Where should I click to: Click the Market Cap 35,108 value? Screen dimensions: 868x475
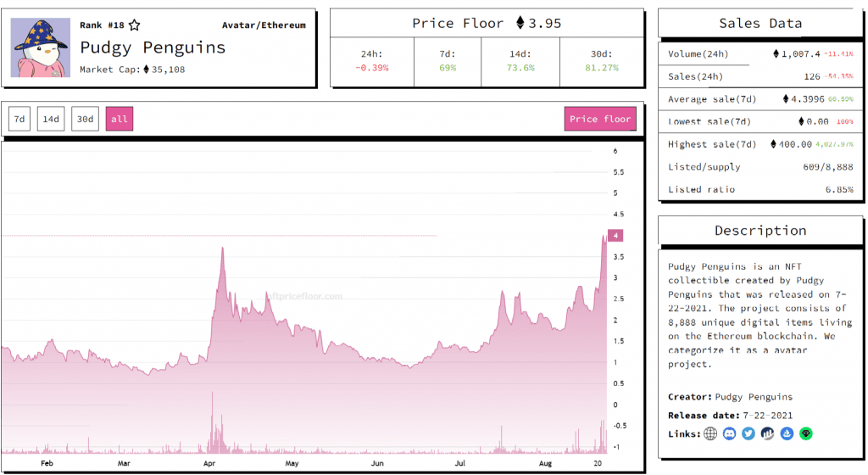(164, 70)
